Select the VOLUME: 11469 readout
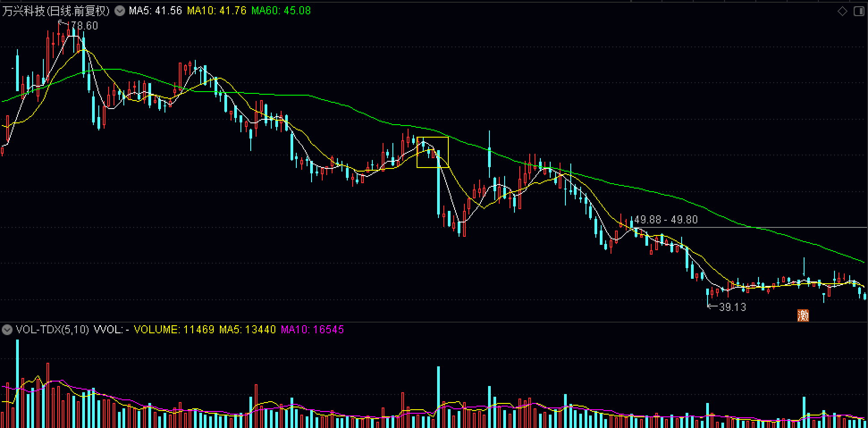868x428 pixels. tap(174, 330)
